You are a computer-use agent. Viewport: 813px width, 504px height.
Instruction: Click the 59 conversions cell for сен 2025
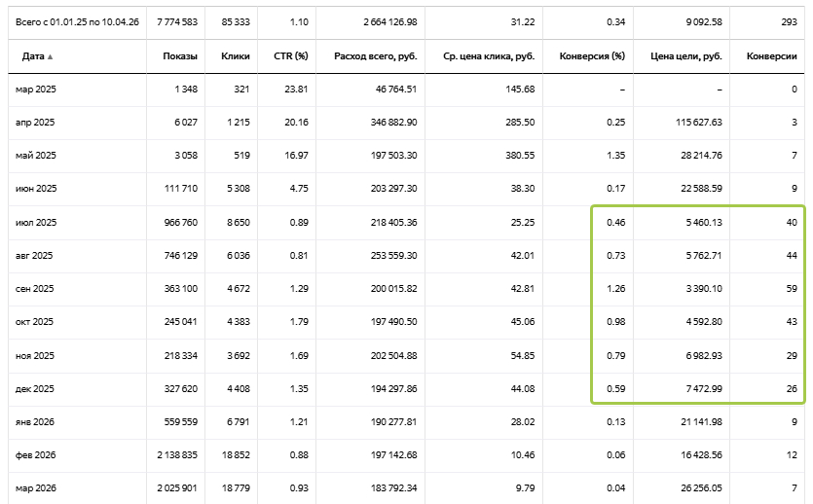792,289
